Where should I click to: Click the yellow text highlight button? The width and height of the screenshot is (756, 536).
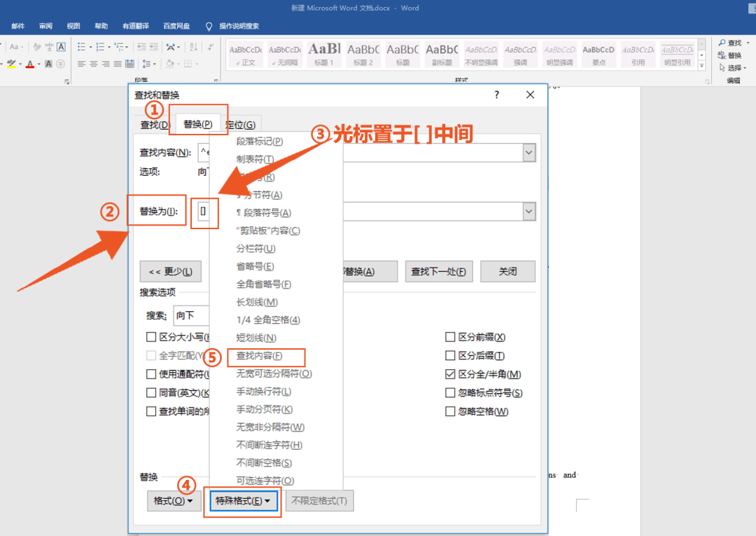pyautogui.click(x=12, y=64)
